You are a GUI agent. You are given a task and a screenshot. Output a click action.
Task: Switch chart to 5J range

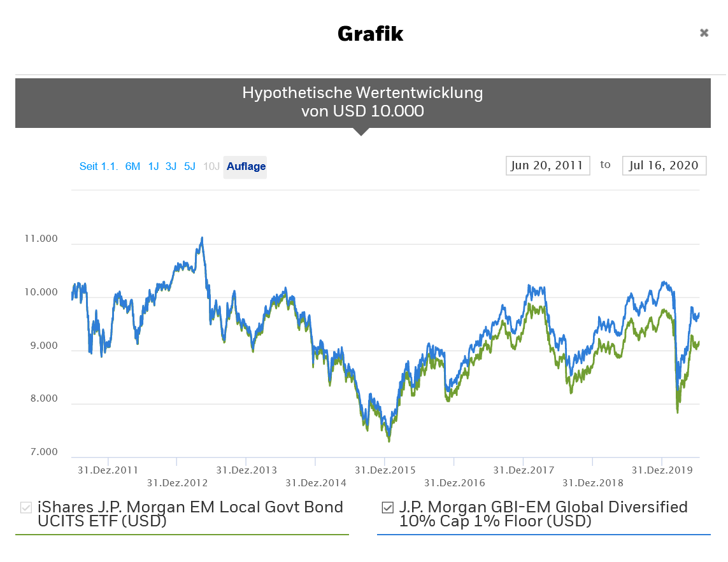click(190, 167)
